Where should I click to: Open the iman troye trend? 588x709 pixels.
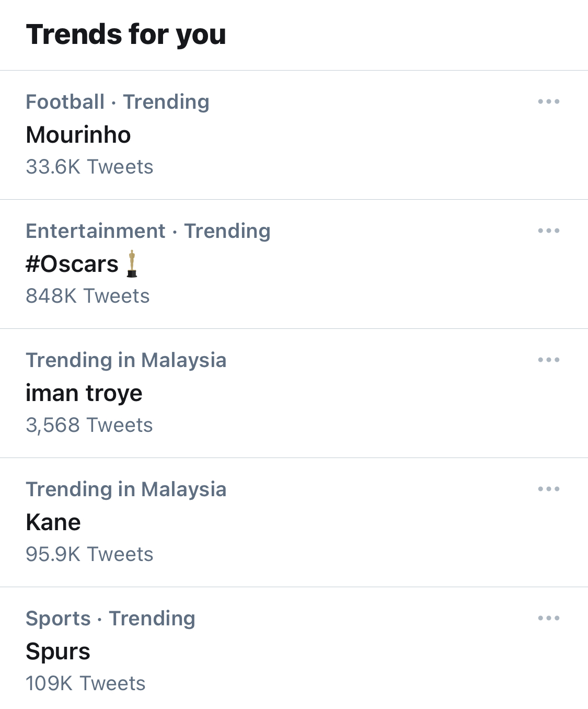[84, 393]
